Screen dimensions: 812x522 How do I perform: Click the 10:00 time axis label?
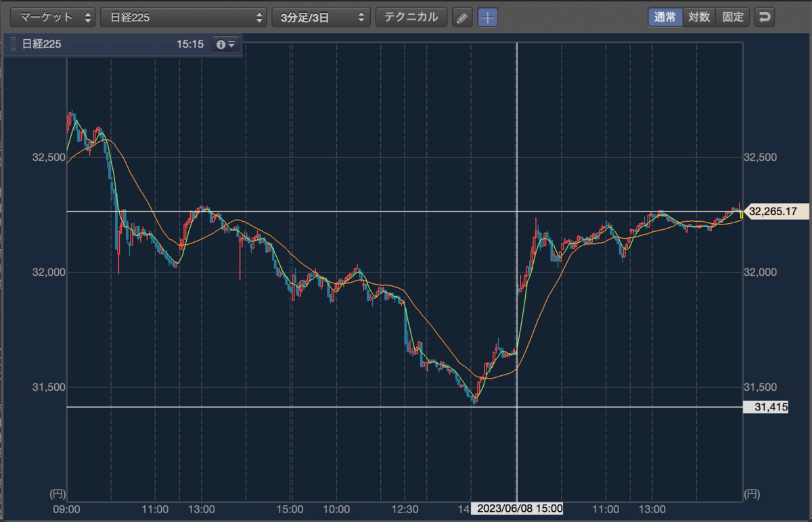[x=336, y=508]
